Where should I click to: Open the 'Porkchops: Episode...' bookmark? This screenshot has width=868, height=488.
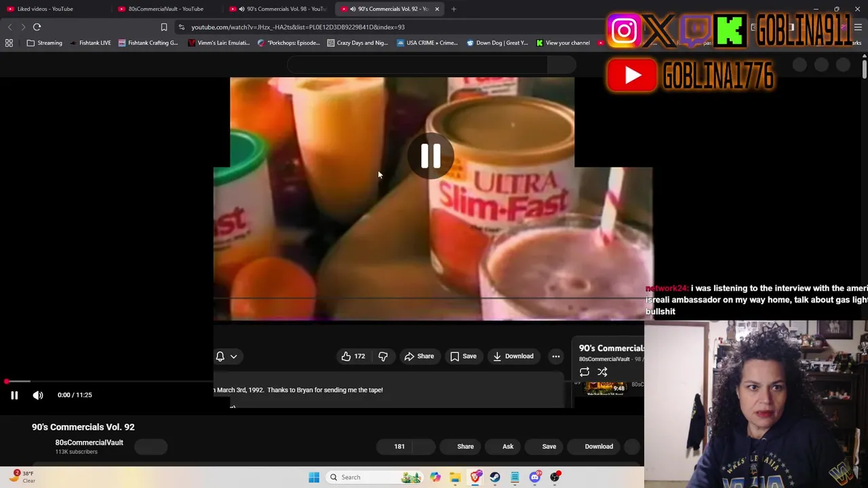click(288, 43)
